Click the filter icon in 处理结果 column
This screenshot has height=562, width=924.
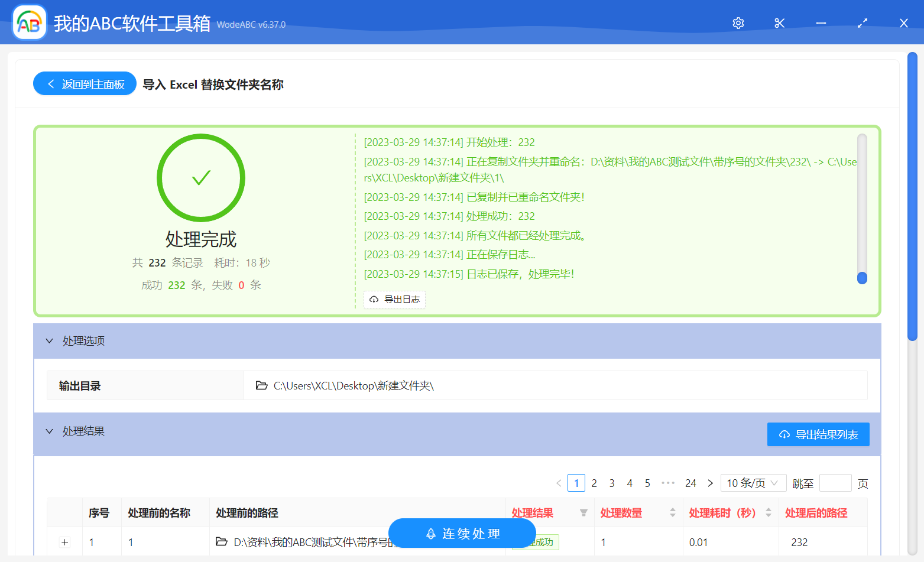[x=583, y=513]
